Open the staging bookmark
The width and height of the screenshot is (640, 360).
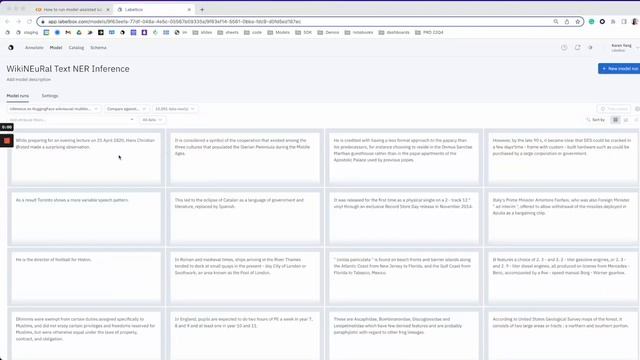click(x=27, y=32)
